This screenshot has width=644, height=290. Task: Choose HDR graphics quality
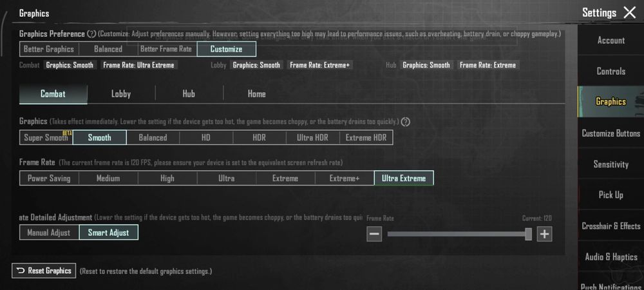[260, 138]
